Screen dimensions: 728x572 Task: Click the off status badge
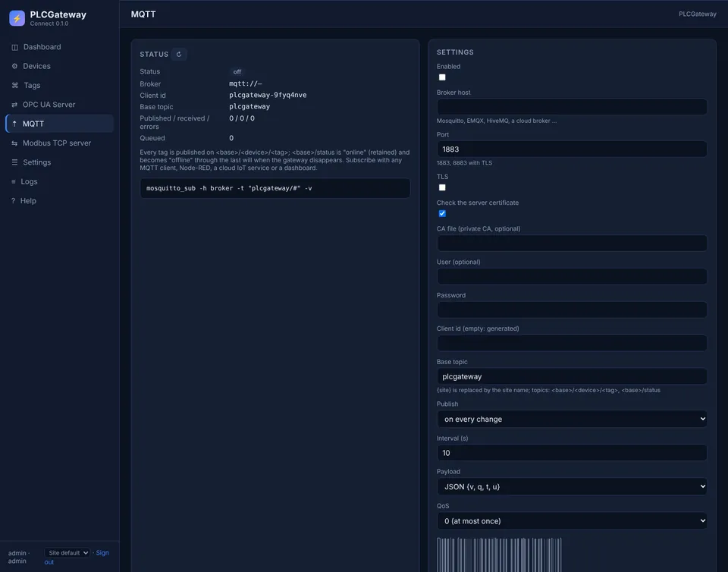[237, 72]
